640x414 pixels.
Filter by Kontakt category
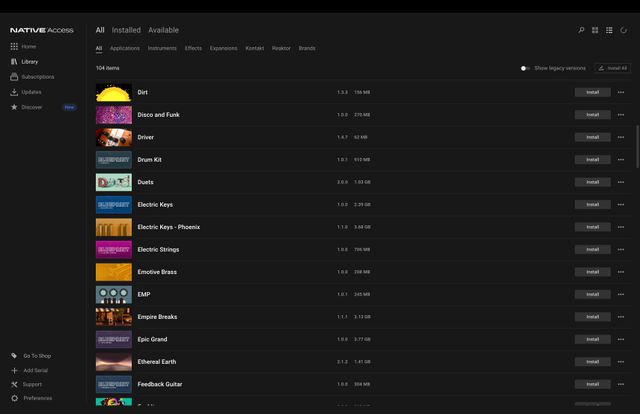[254, 48]
